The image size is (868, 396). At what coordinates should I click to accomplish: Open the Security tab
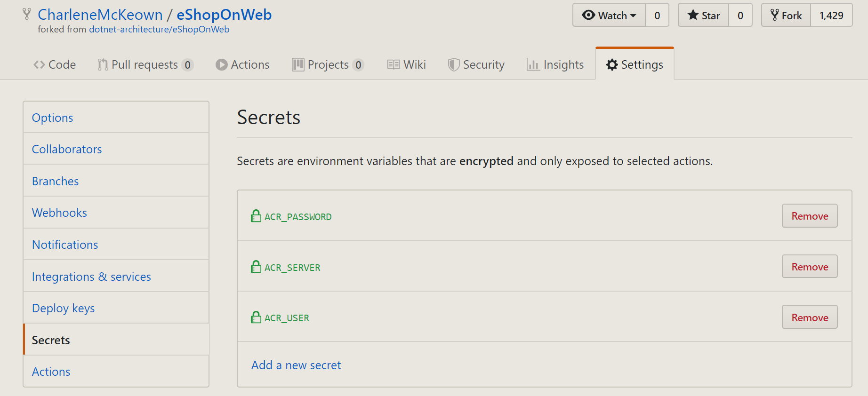coord(476,64)
